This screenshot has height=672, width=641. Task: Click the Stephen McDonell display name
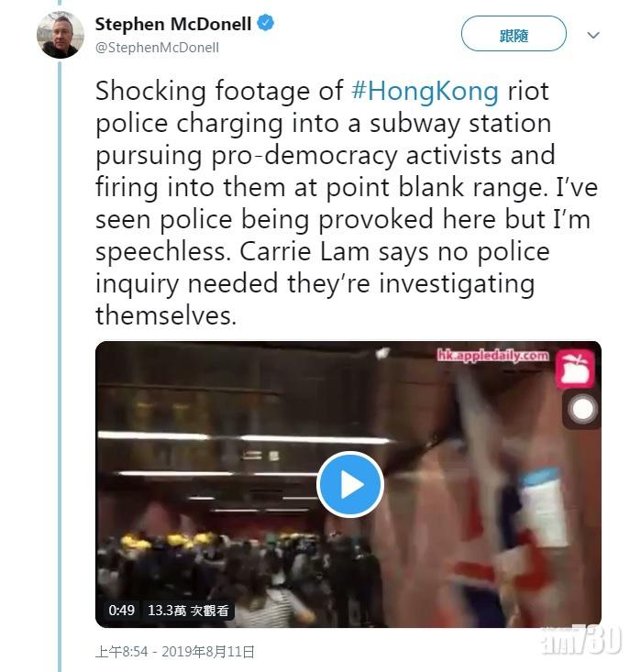point(173,24)
